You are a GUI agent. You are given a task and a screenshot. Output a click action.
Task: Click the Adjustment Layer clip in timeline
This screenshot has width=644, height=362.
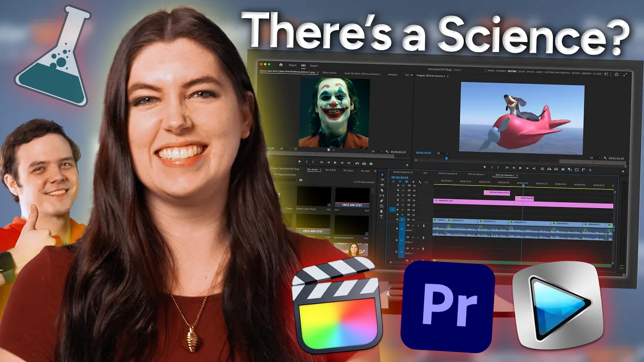[523, 204]
